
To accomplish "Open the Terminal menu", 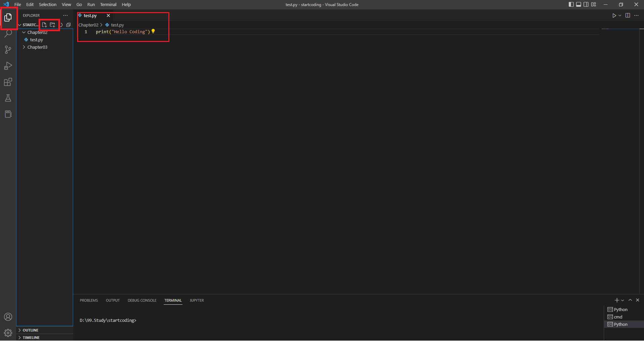I will pyautogui.click(x=108, y=4).
